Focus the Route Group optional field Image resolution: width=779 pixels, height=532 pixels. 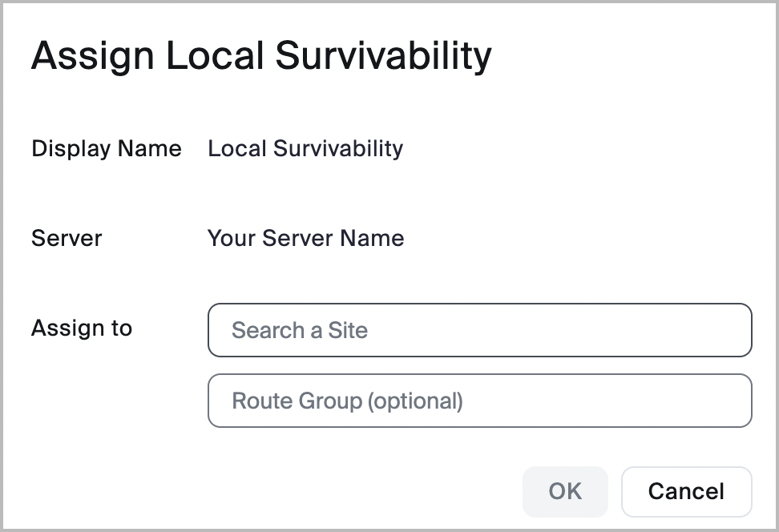479,401
